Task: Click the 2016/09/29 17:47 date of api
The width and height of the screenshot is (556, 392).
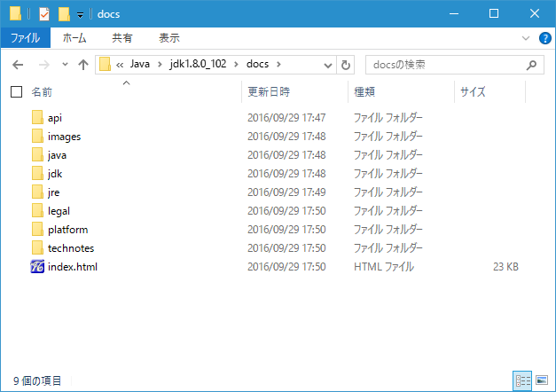Action: click(x=286, y=117)
